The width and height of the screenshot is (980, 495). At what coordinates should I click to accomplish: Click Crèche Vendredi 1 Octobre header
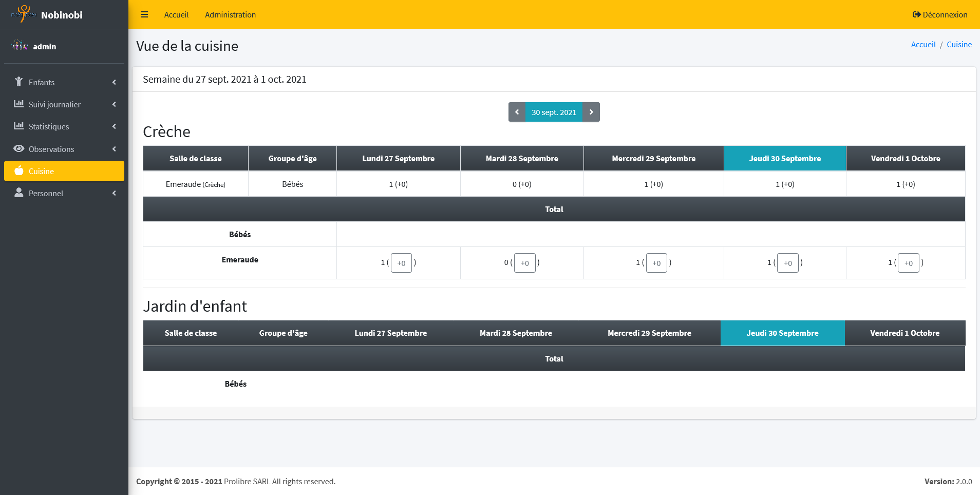[x=906, y=158]
